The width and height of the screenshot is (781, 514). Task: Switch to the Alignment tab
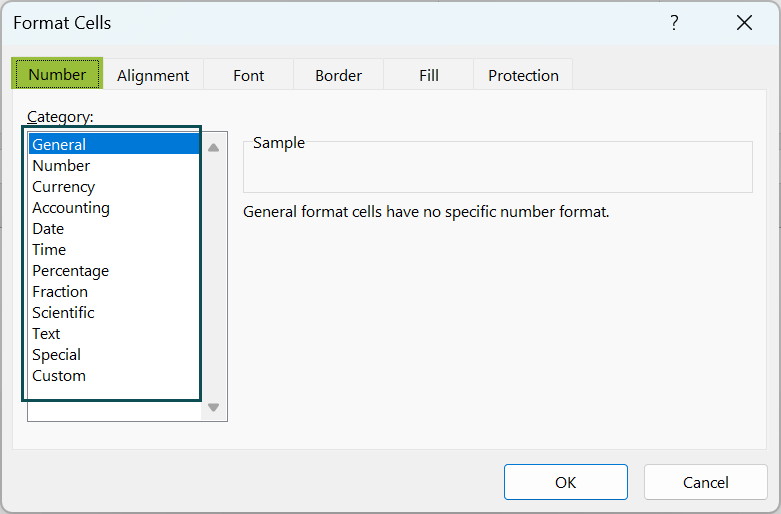click(x=153, y=75)
